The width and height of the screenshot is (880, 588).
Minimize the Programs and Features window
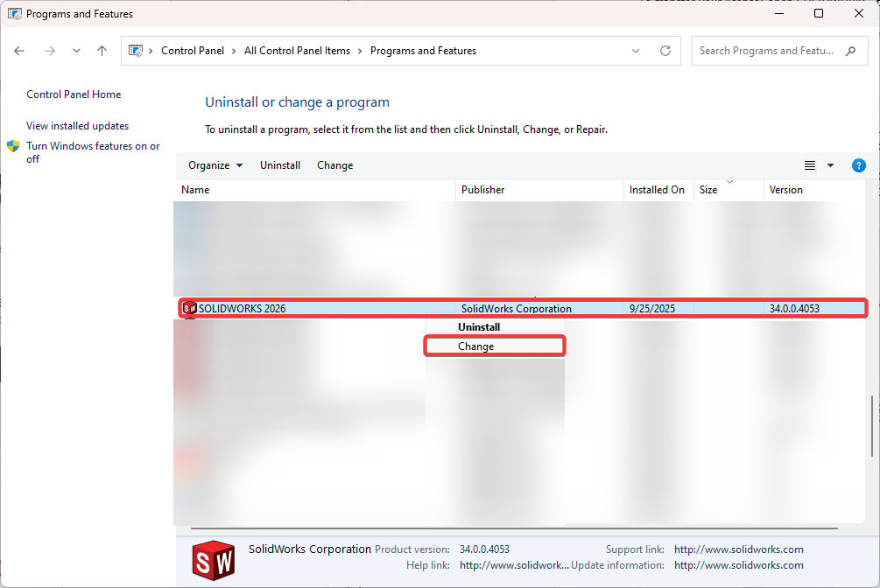click(x=779, y=13)
